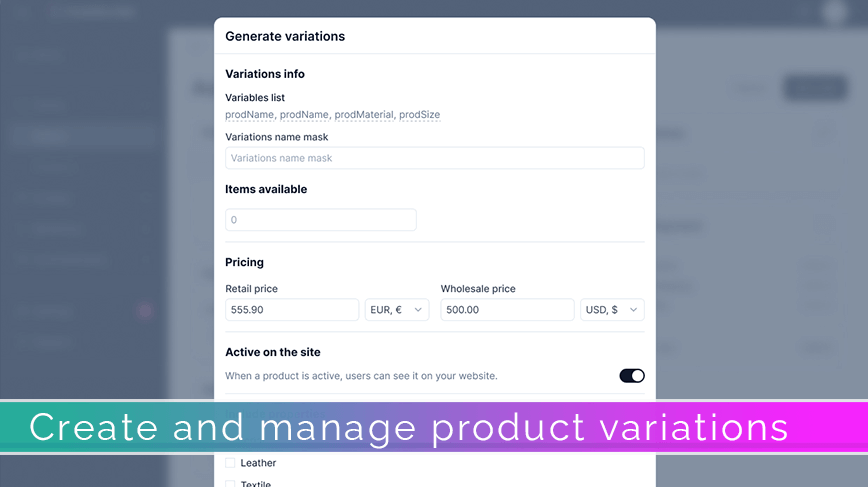The height and width of the screenshot is (487, 868).
Task: Click the blurred dark button behind the dialog
Action: 814,87
